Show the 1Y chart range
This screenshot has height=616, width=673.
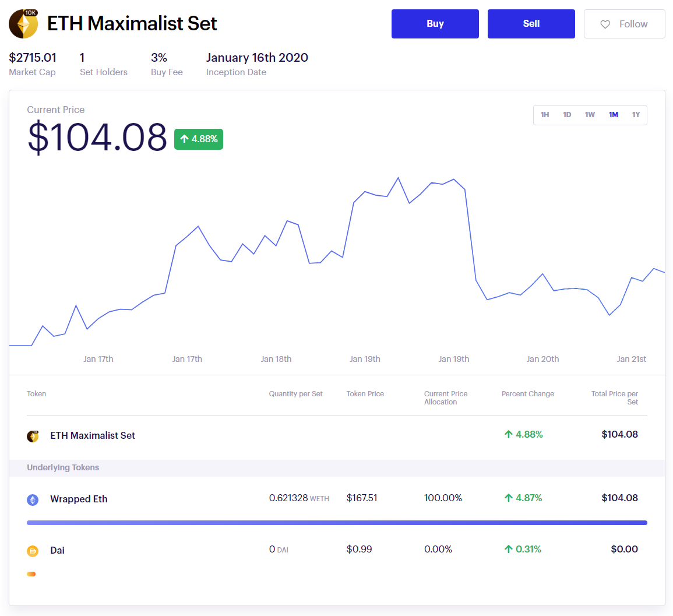click(x=636, y=115)
